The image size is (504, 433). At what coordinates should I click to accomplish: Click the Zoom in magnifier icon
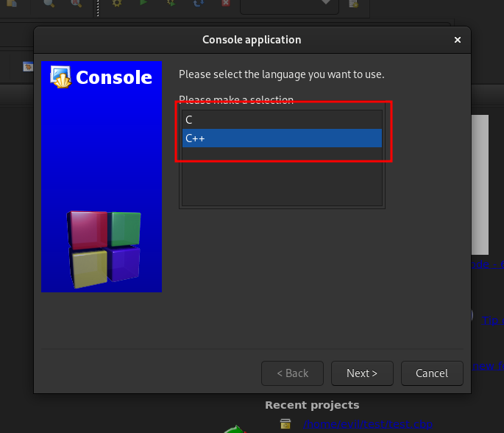click(50, 4)
